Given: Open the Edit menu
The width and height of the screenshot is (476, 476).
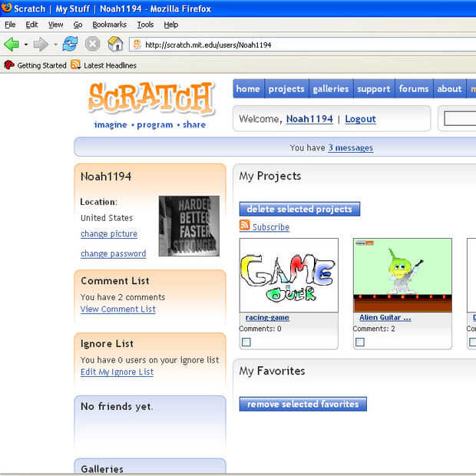Looking at the screenshot, I should [x=31, y=25].
